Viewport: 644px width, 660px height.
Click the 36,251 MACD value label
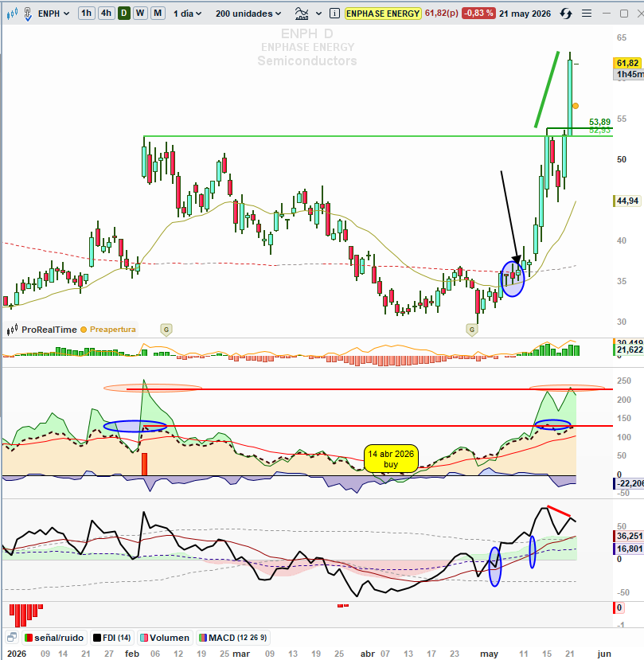pyautogui.click(x=629, y=537)
